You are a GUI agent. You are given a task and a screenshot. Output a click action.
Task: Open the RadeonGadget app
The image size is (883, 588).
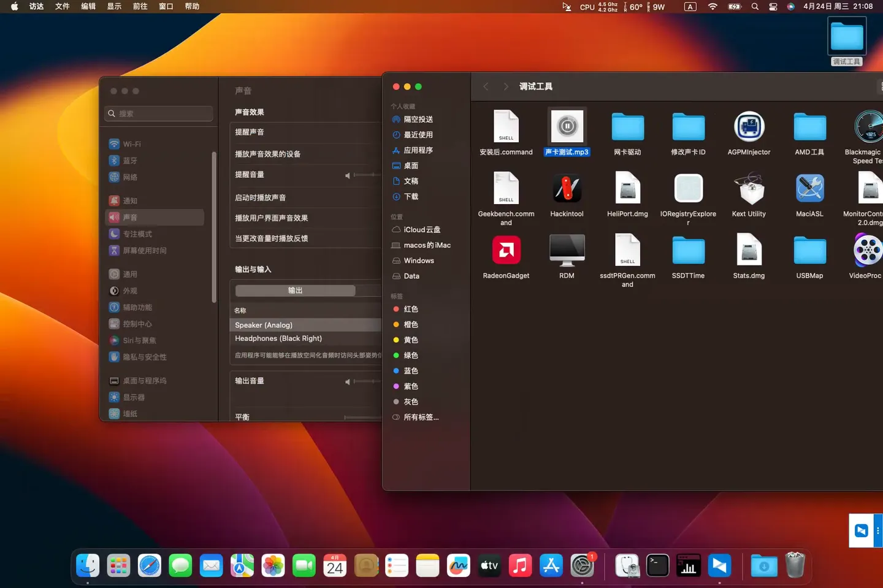(x=506, y=250)
